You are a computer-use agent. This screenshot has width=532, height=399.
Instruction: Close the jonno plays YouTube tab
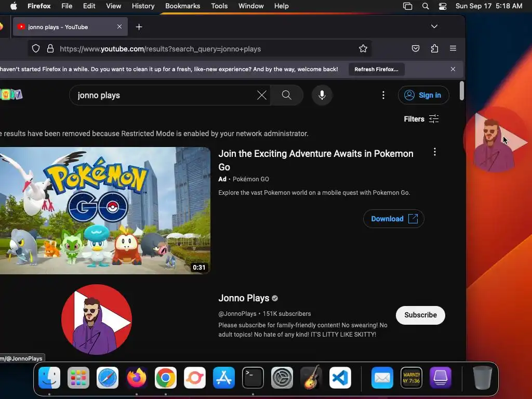pyautogui.click(x=119, y=26)
